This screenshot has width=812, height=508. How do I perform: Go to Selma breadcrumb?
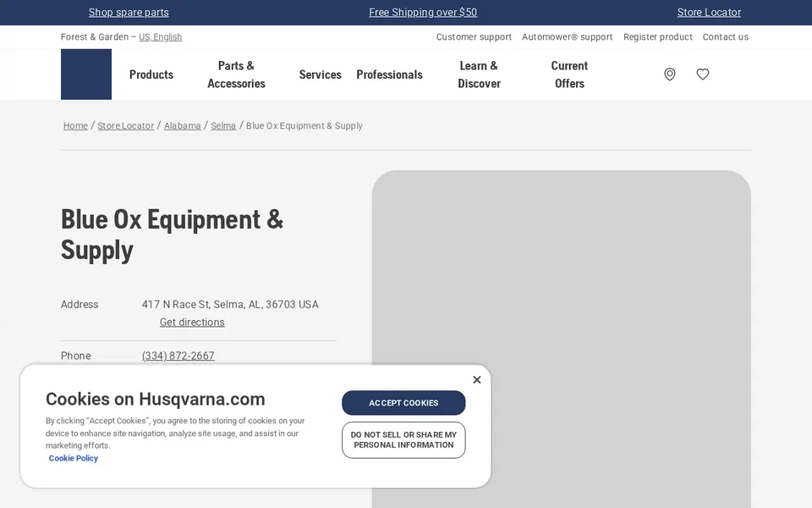pyautogui.click(x=223, y=126)
